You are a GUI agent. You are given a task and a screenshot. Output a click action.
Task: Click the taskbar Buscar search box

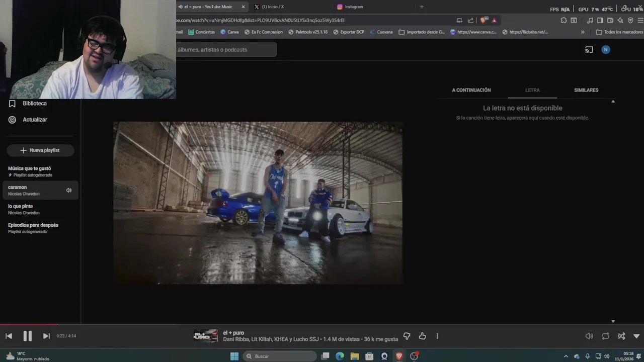pos(280,356)
